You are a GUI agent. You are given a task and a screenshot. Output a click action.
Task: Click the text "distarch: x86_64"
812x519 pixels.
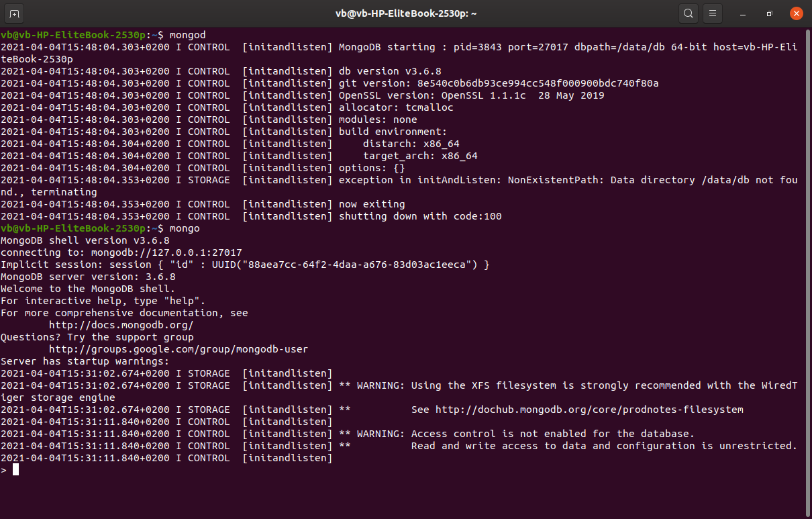(x=411, y=144)
